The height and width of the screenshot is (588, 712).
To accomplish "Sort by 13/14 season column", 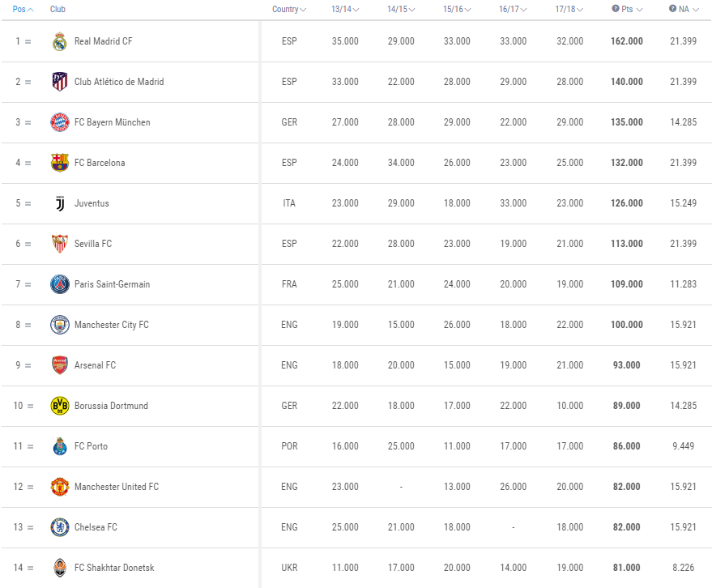I will (345, 9).
